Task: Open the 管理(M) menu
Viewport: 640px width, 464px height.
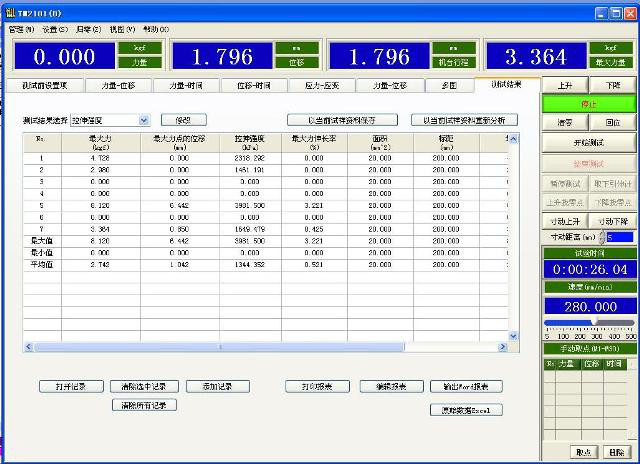Action: coord(21,29)
